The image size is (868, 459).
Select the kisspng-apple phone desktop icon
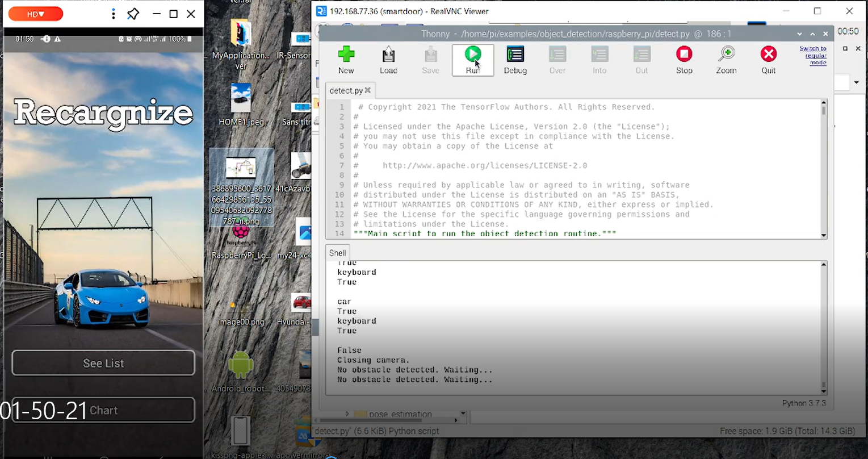pos(241,437)
